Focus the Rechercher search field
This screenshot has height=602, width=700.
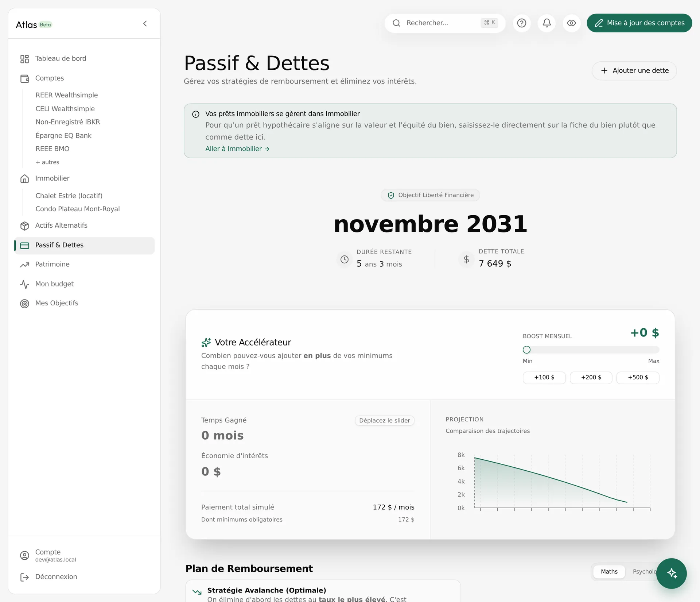coord(445,23)
